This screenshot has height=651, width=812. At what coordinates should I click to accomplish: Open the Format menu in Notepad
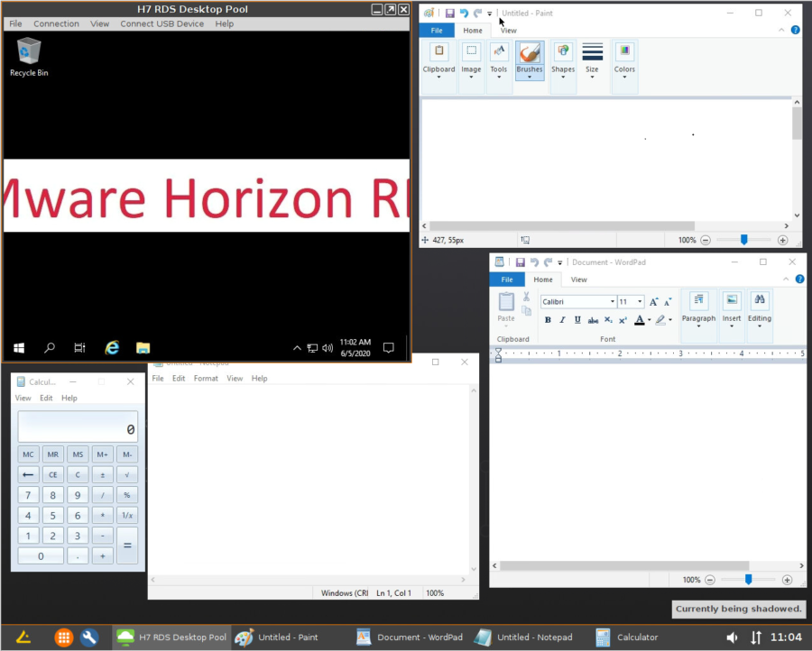206,378
